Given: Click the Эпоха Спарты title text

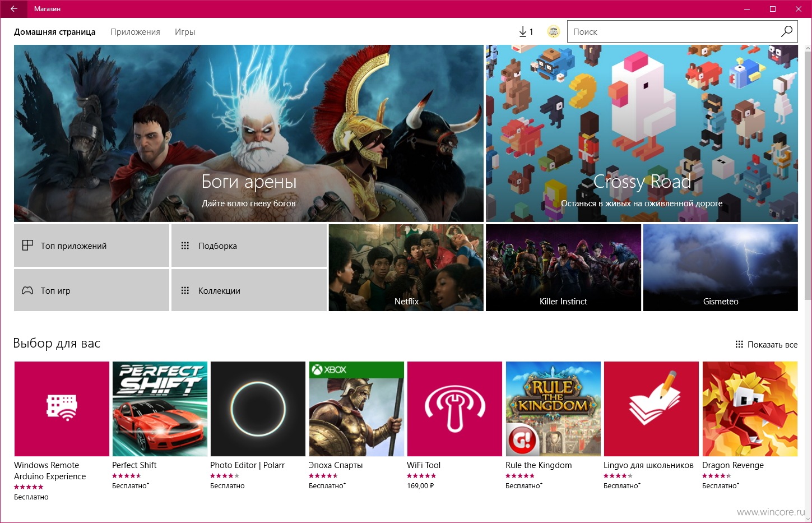Looking at the screenshot, I should point(336,465).
